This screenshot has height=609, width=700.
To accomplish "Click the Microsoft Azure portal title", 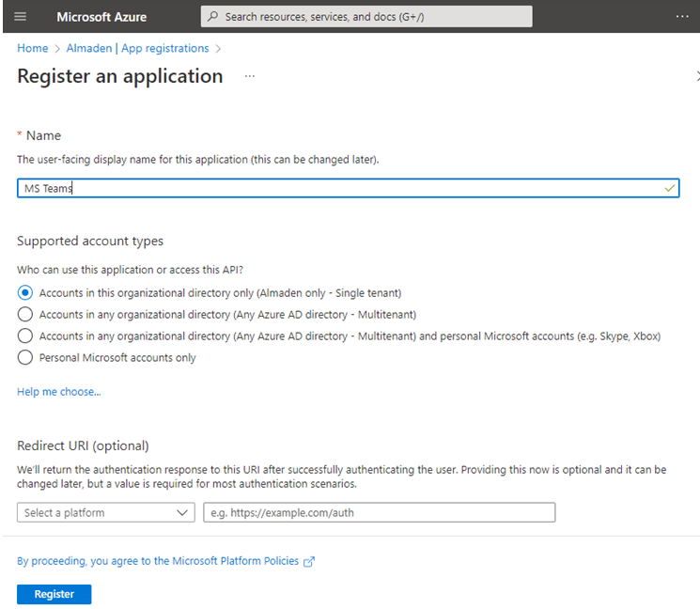I will click(x=102, y=17).
